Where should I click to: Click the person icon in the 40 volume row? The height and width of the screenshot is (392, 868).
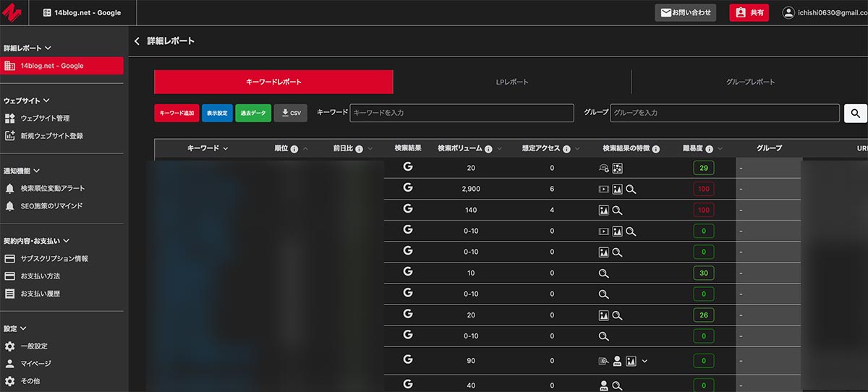click(603, 385)
